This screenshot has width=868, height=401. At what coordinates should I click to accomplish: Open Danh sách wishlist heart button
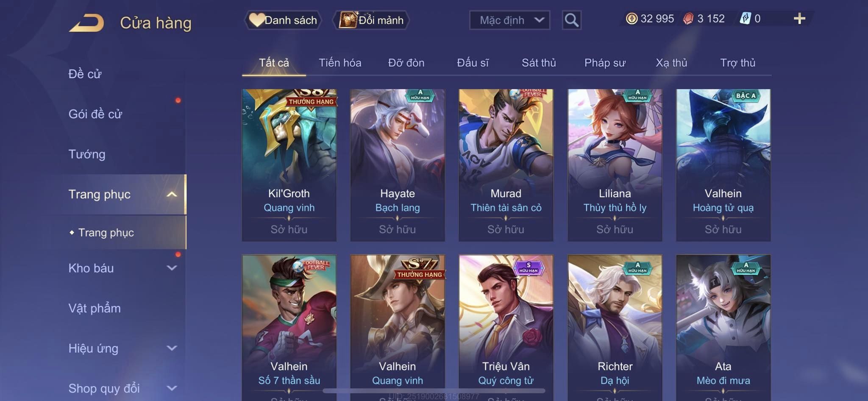pyautogui.click(x=283, y=20)
